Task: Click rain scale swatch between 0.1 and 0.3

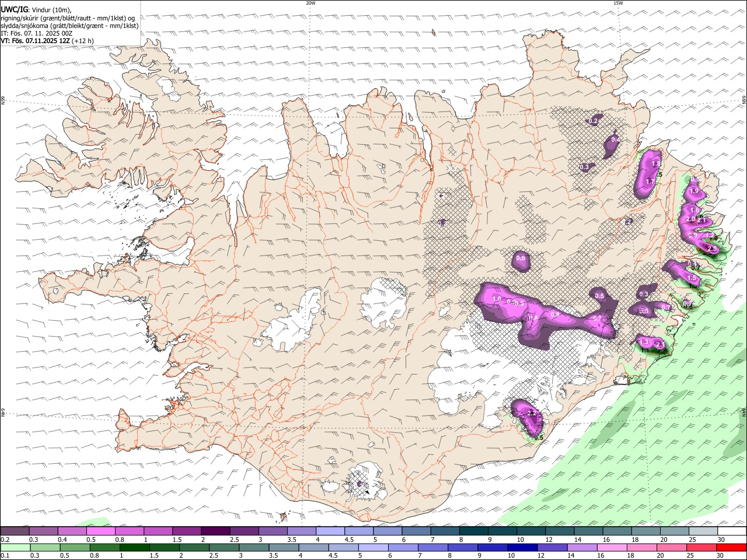Action: pyautogui.click(x=15, y=547)
